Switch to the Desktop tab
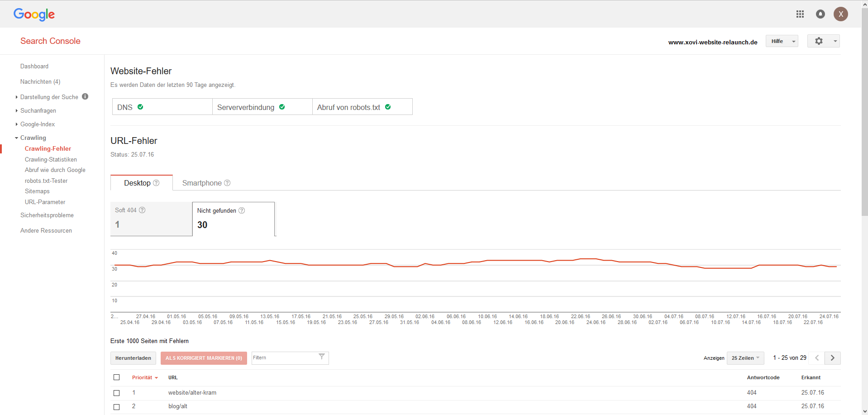Viewport: 868px width, 415px height. pos(142,183)
